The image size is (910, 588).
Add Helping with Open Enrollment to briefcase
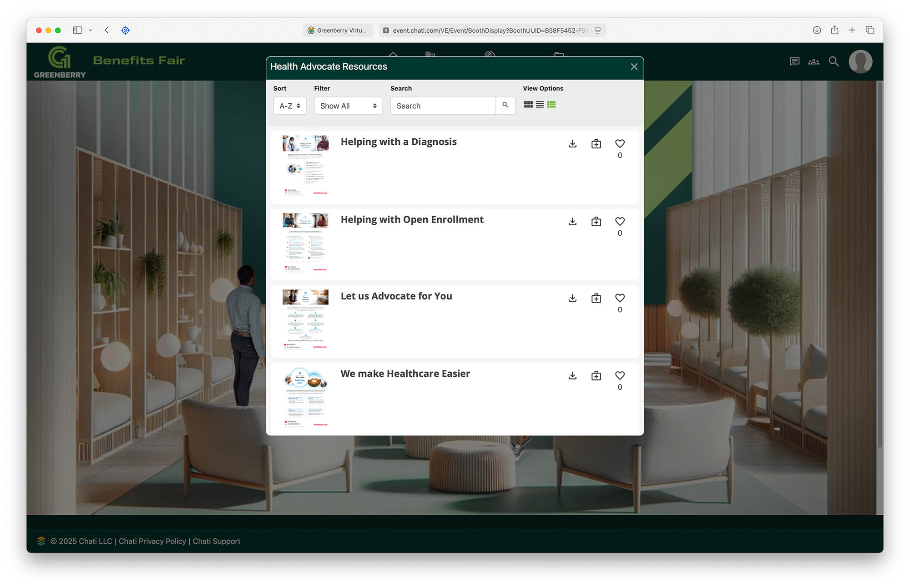pos(596,222)
